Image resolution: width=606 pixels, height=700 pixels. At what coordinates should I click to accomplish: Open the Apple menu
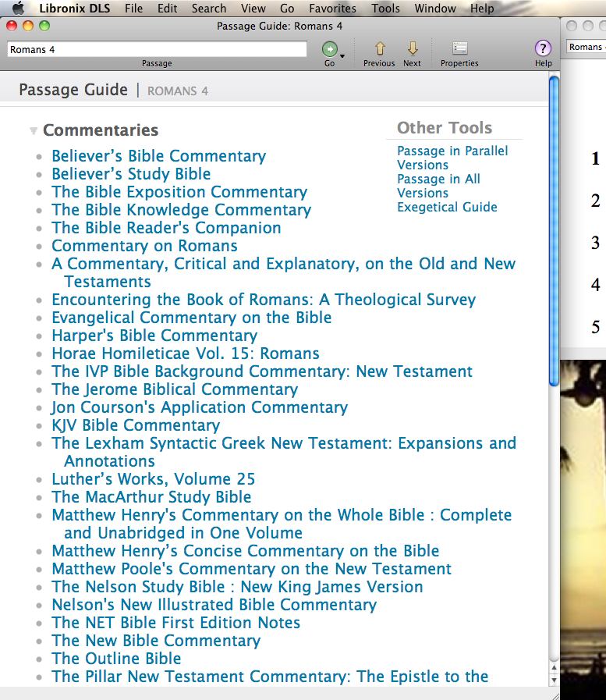point(18,8)
